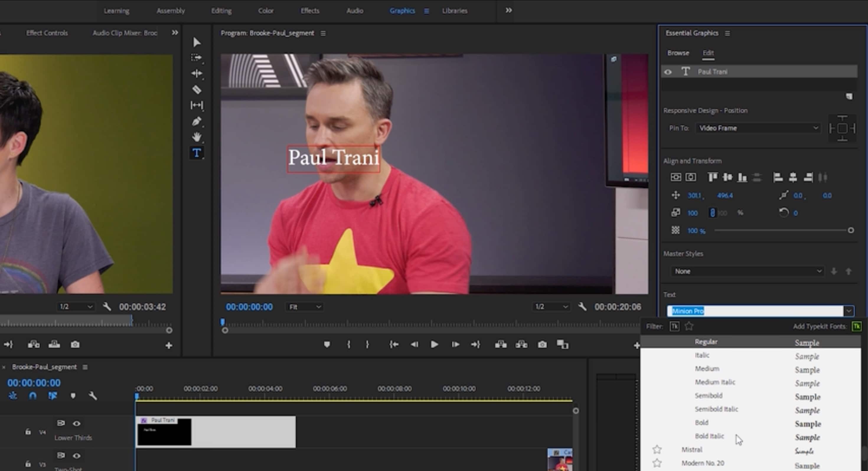Click the opacity slider handle

pyautogui.click(x=851, y=230)
